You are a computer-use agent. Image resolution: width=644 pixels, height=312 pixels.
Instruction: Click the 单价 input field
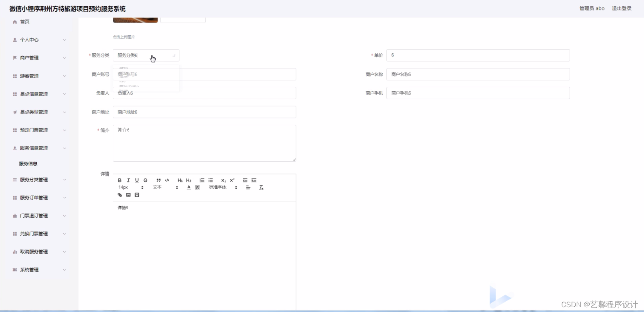click(478, 55)
